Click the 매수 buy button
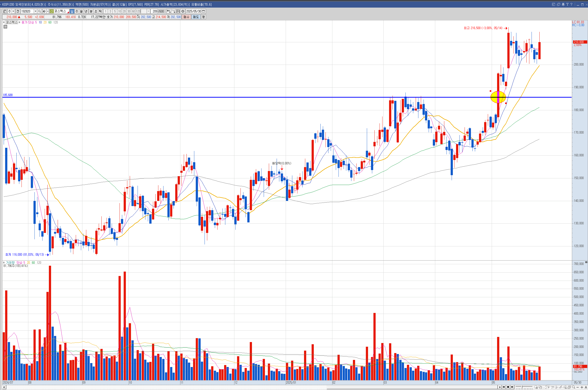 click(186, 17)
